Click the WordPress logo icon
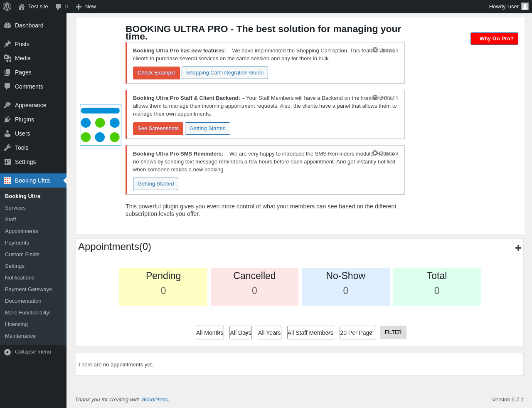 click(x=7, y=7)
